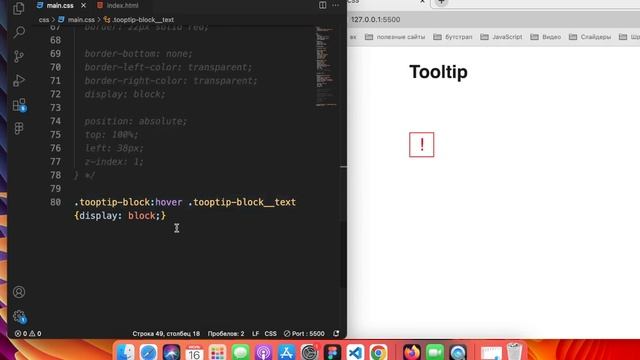The height and width of the screenshot is (360, 640).
Task: Click line number 80 in gutter
Action: tap(55, 202)
